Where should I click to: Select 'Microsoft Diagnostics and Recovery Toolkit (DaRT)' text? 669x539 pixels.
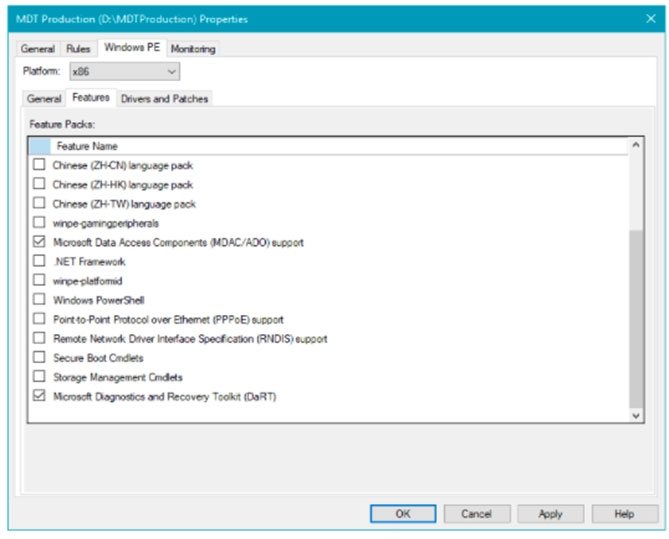coord(165,396)
